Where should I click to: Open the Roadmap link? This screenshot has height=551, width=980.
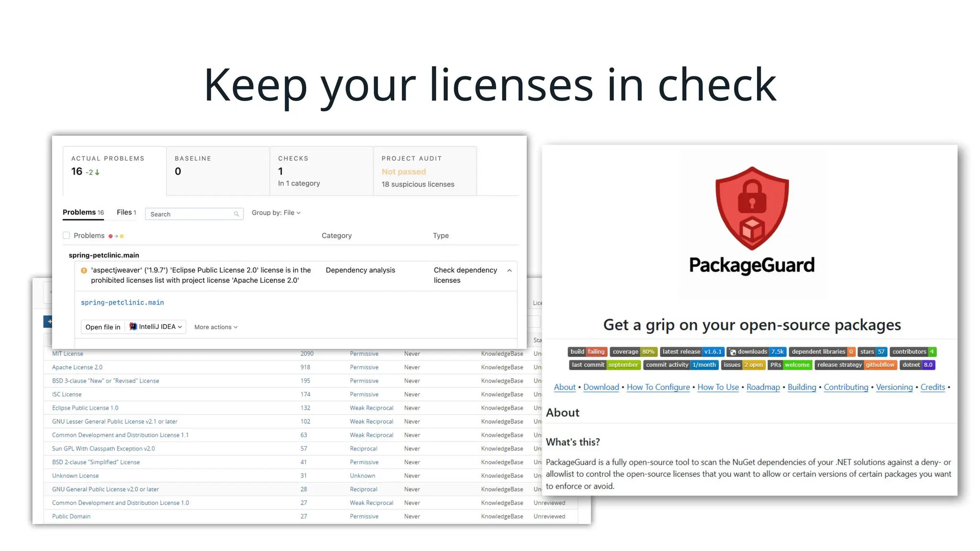click(763, 387)
